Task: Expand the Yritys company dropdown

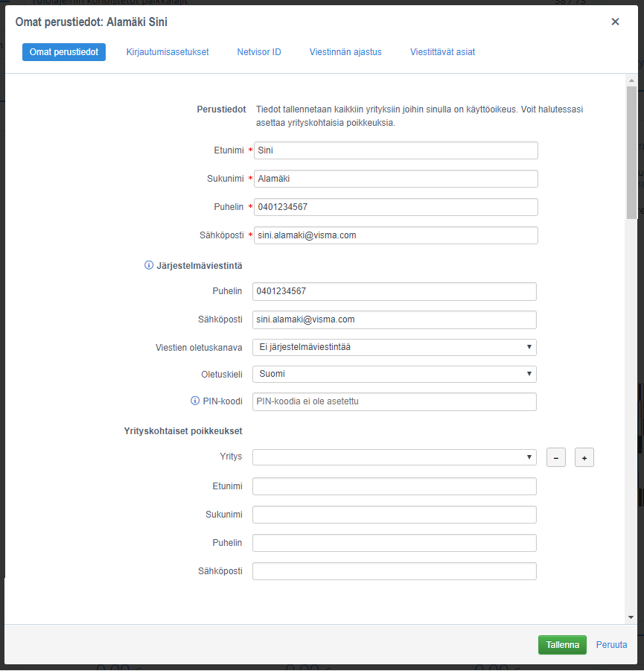Action: tap(394, 457)
